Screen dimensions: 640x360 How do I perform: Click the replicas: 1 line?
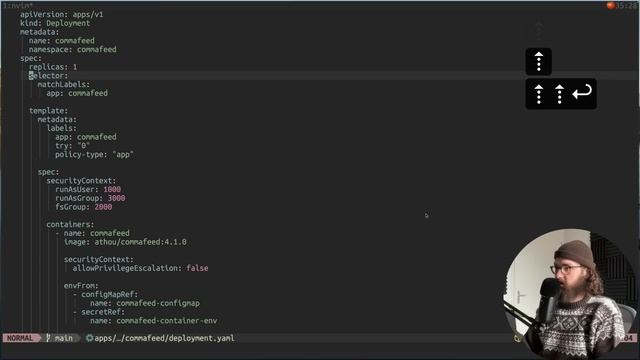(x=53, y=67)
